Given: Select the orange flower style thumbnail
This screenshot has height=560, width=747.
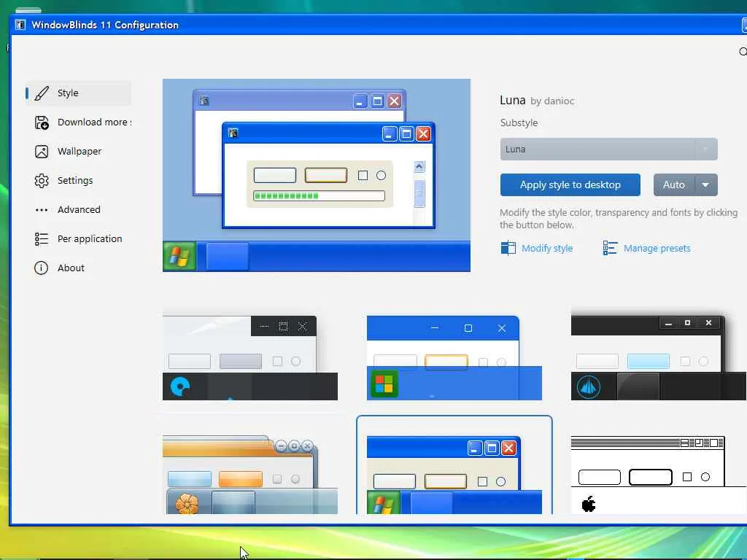Looking at the screenshot, I should (x=250, y=475).
